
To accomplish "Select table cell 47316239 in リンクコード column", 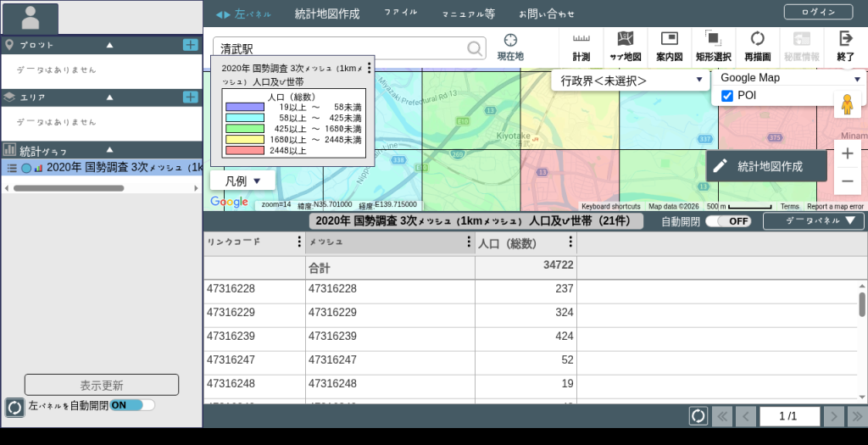I will click(254, 336).
